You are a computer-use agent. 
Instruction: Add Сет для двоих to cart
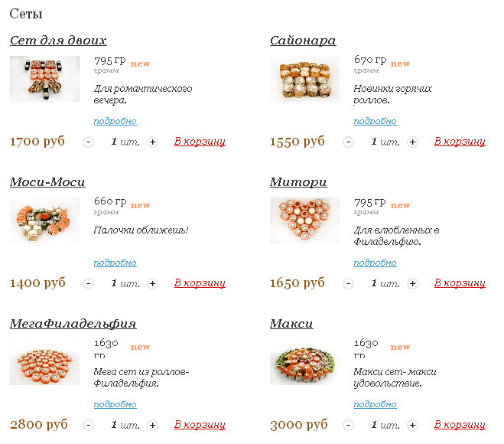tap(200, 142)
